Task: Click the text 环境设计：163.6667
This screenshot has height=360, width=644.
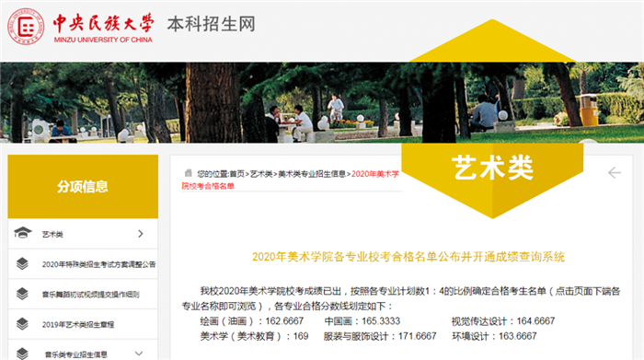Action: (x=495, y=336)
